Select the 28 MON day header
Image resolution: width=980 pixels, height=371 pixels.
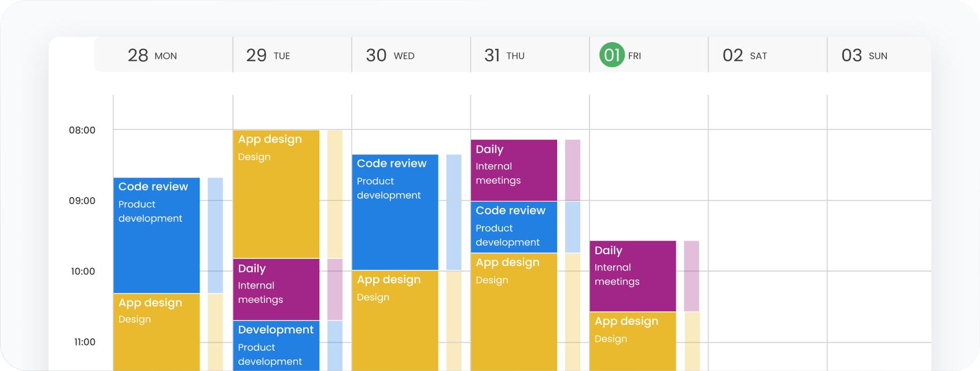click(x=150, y=55)
